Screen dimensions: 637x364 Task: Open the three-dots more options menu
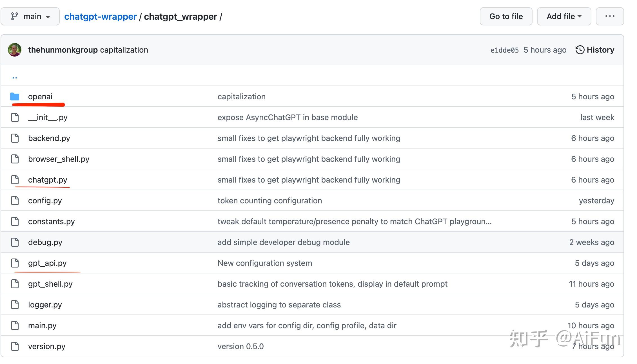pos(610,16)
